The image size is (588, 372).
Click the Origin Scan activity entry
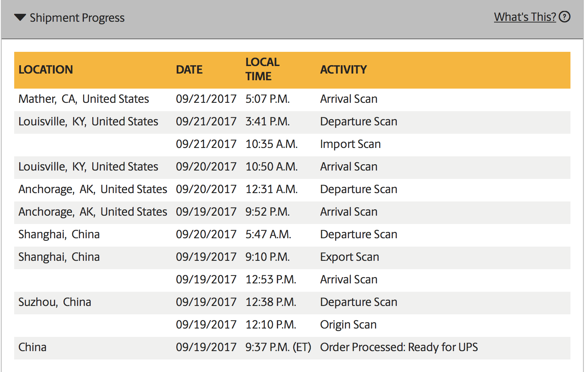pyautogui.click(x=348, y=325)
